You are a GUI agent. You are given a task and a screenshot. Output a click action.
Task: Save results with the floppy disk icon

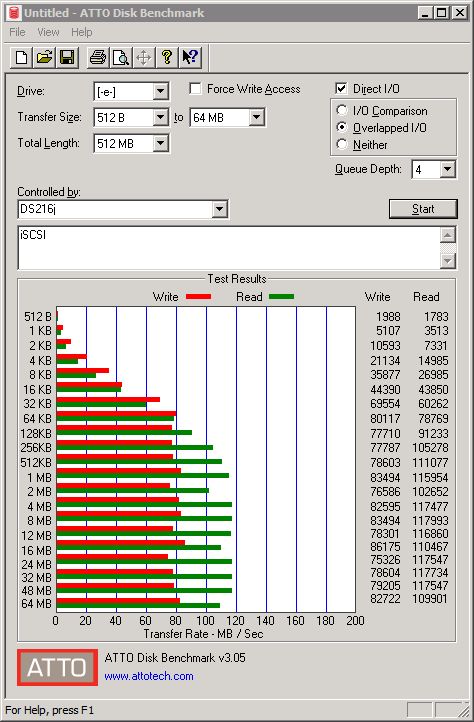point(67,58)
